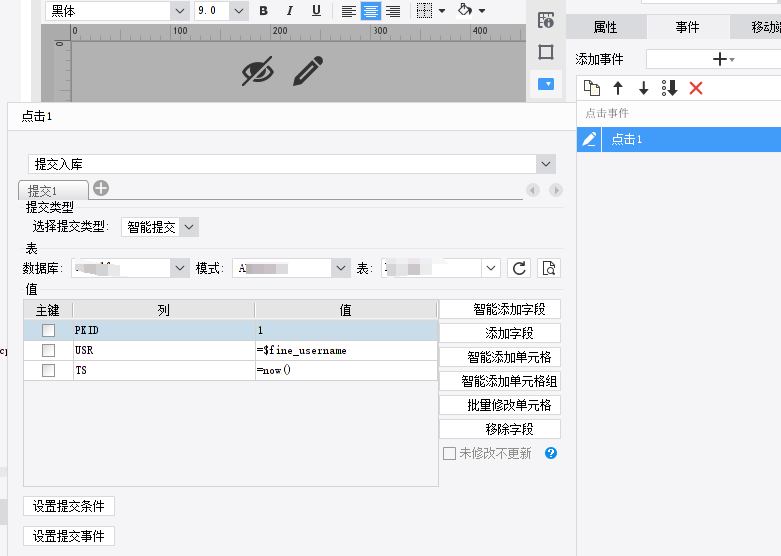
Task: Enable 未修改不更新 checkbox
Action: coord(450,453)
